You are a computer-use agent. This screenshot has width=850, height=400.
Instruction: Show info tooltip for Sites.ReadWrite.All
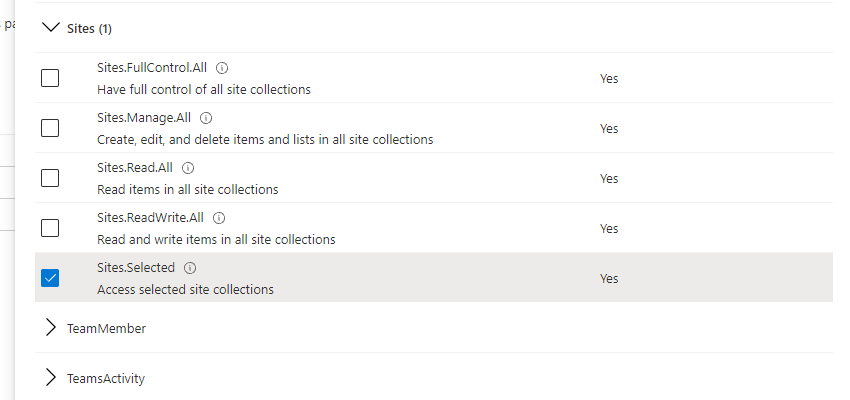coord(218,218)
